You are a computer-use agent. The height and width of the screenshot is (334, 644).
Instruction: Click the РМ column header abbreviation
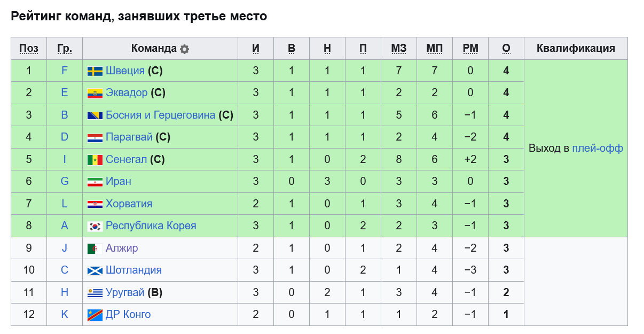coord(470,49)
